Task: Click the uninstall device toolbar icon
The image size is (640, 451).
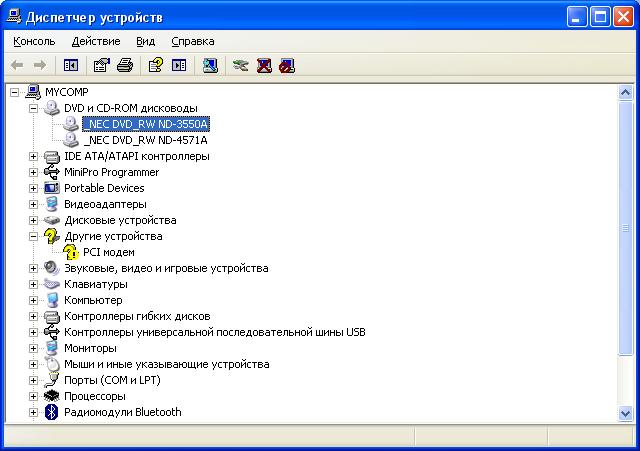Action: pyautogui.click(x=264, y=66)
